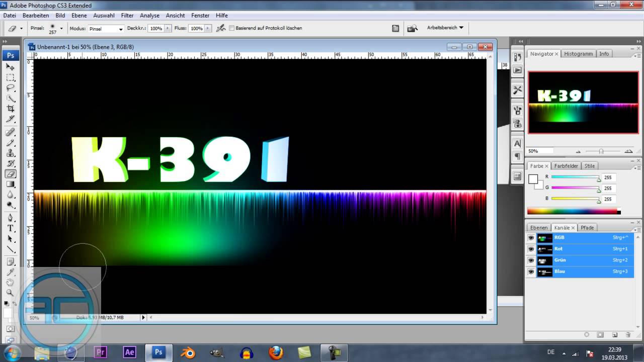This screenshot has height=362, width=644.
Task: Select the Zoom tool
Action: [11, 293]
